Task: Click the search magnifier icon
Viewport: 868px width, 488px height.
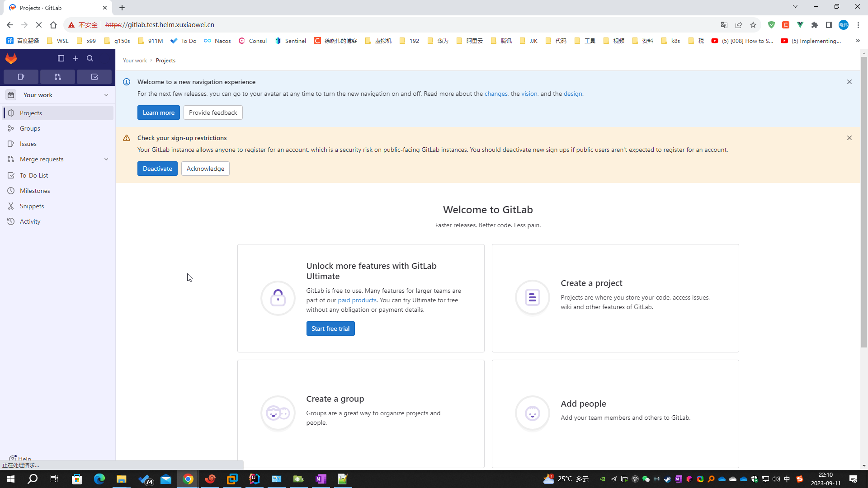Action: pos(90,58)
